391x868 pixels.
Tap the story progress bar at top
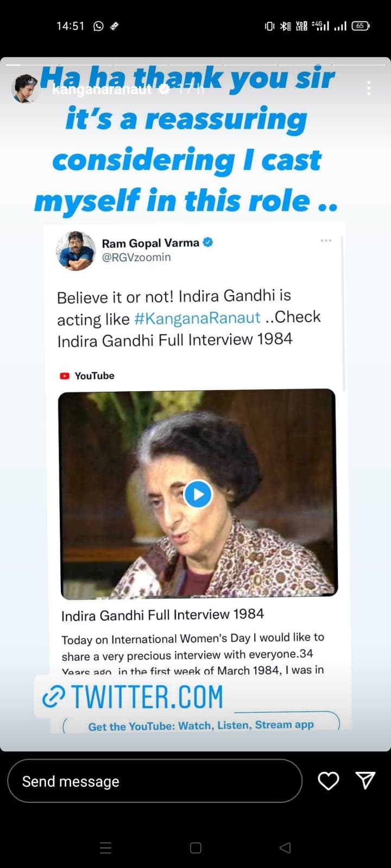195,65
